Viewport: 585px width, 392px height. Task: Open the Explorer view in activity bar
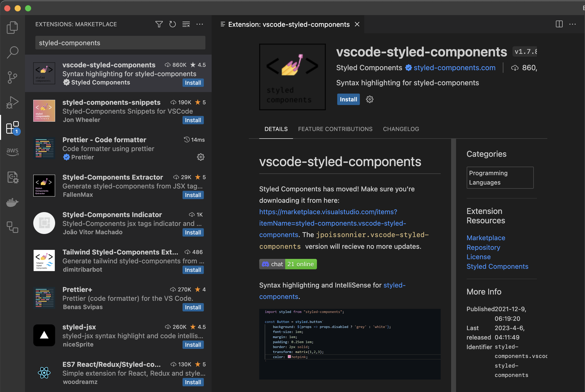tap(12, 27)
